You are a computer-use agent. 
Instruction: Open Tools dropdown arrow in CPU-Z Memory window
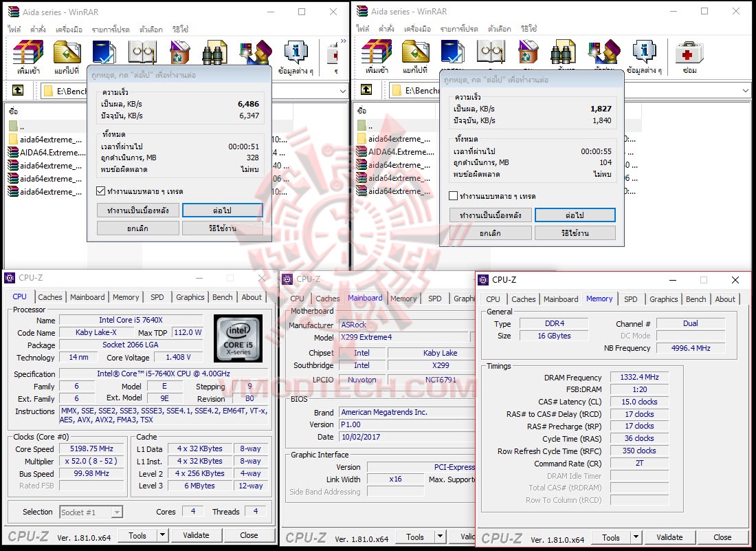point(636,537)
